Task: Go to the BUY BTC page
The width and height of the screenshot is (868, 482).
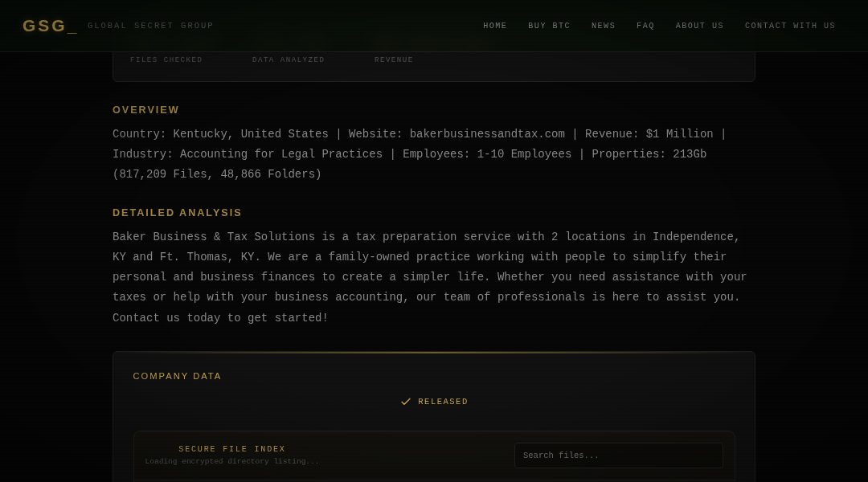Action: [549, 26]
